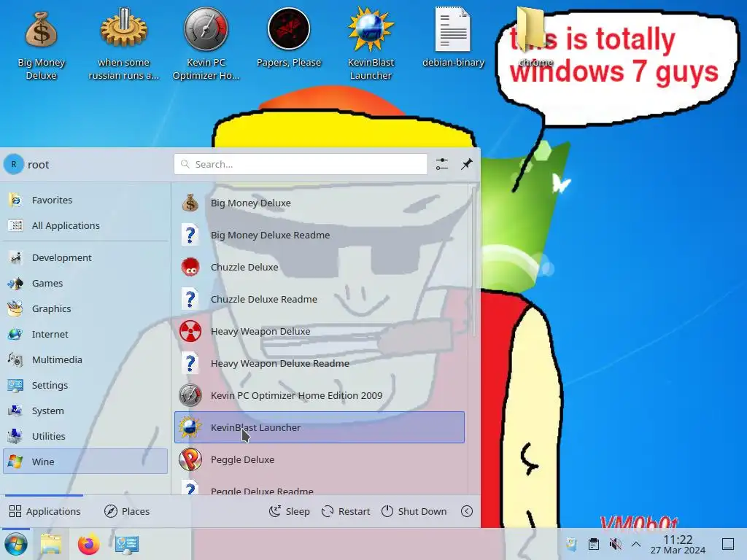The height and width of the screenshot is (560, 747).
Task: Switch to the Applications tab
Action: click(44, 511)
